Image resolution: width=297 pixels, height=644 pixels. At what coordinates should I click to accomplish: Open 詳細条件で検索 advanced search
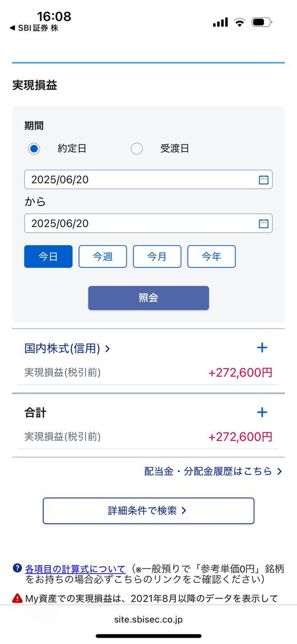[x=148, y=511]
